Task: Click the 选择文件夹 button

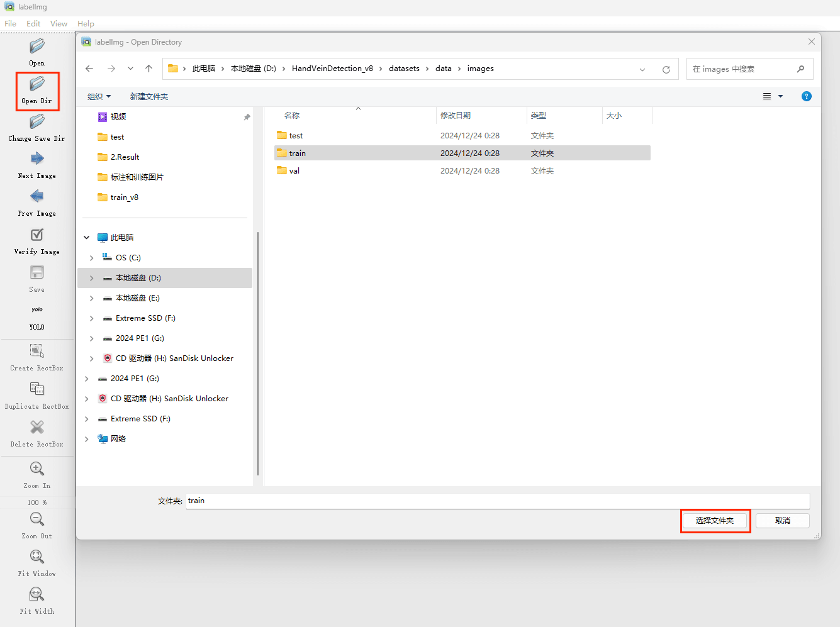Action: [715, 521]
